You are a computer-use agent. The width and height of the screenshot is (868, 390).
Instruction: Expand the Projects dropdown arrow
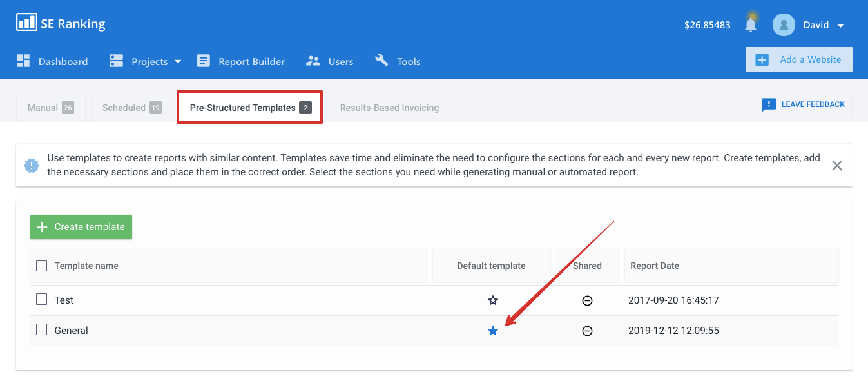178,62
